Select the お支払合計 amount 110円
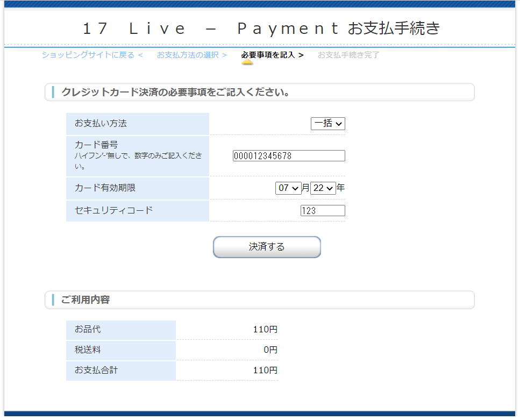Viewport: 520px width, 420px height. (x=265, y=371)
